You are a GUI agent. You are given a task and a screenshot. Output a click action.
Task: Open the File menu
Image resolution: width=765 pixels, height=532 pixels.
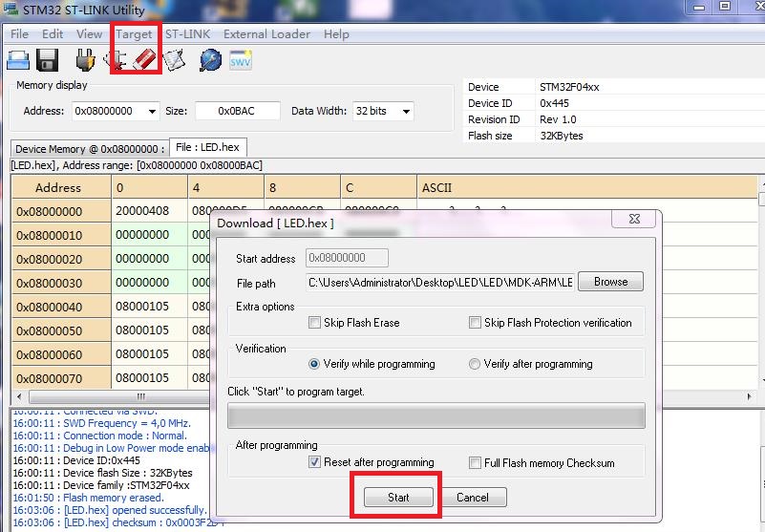[19, 34]
